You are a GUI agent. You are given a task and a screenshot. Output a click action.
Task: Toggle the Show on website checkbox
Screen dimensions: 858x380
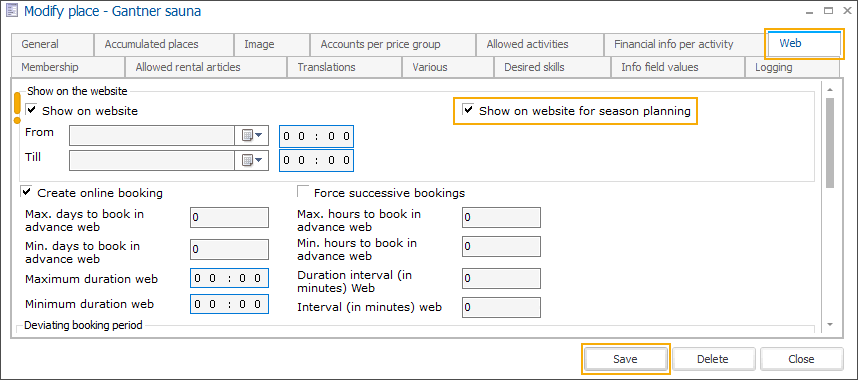tap(32, 110)
